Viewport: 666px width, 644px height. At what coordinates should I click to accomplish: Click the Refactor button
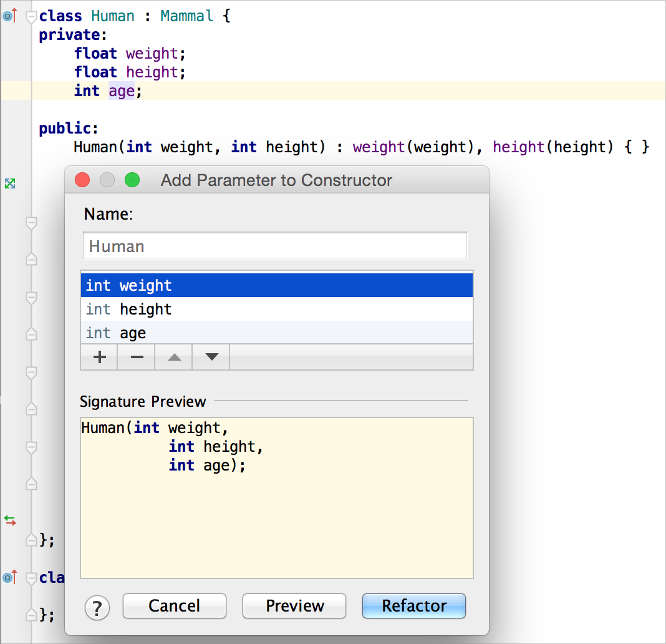413,606
